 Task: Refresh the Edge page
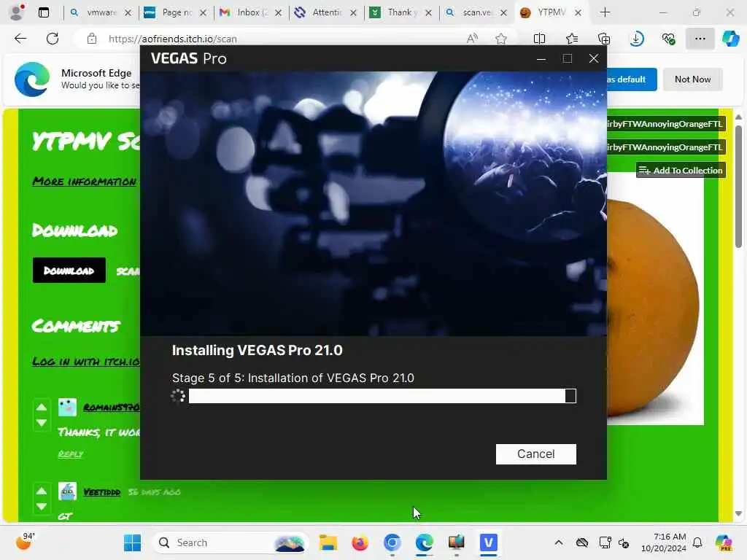click(x=53, y=39)
